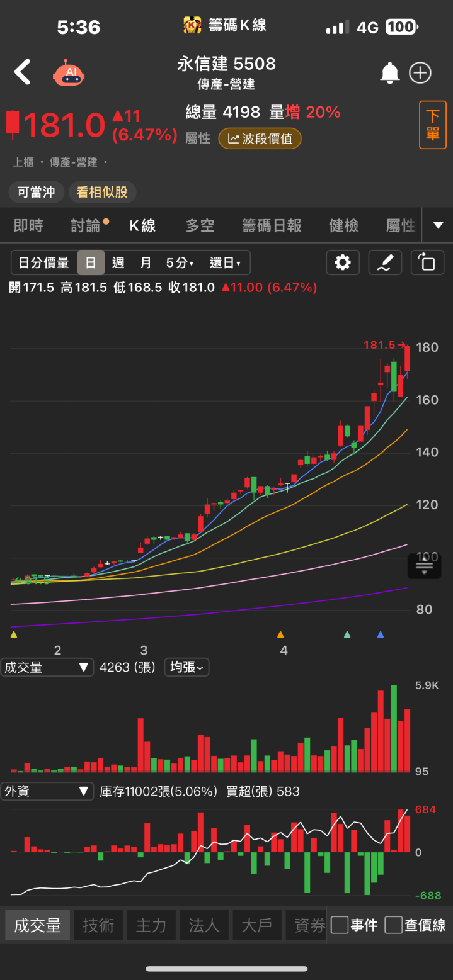Tap the 可當沖 tag
Screen dimensions: 453x980
(37, 192)
